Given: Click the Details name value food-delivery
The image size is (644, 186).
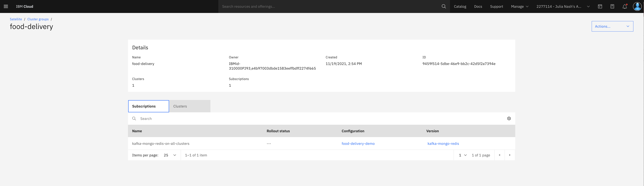Looking at the screenshot, I should coord(143,64).
